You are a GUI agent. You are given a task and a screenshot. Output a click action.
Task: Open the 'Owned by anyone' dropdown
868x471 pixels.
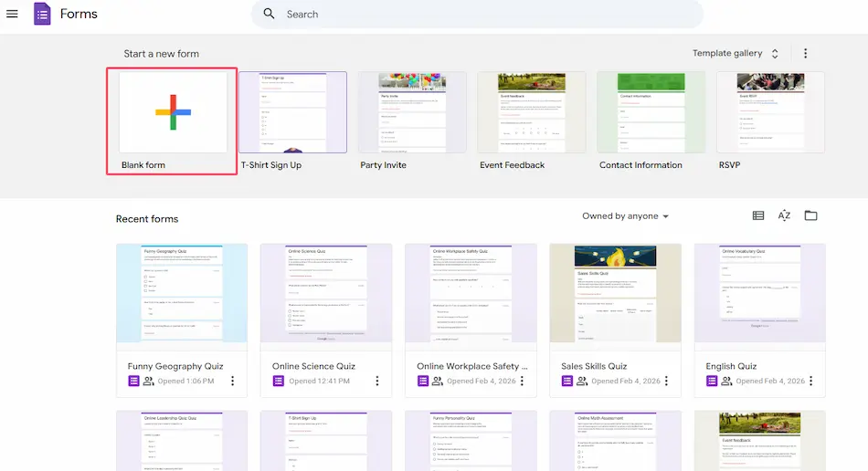pos(626,216)
